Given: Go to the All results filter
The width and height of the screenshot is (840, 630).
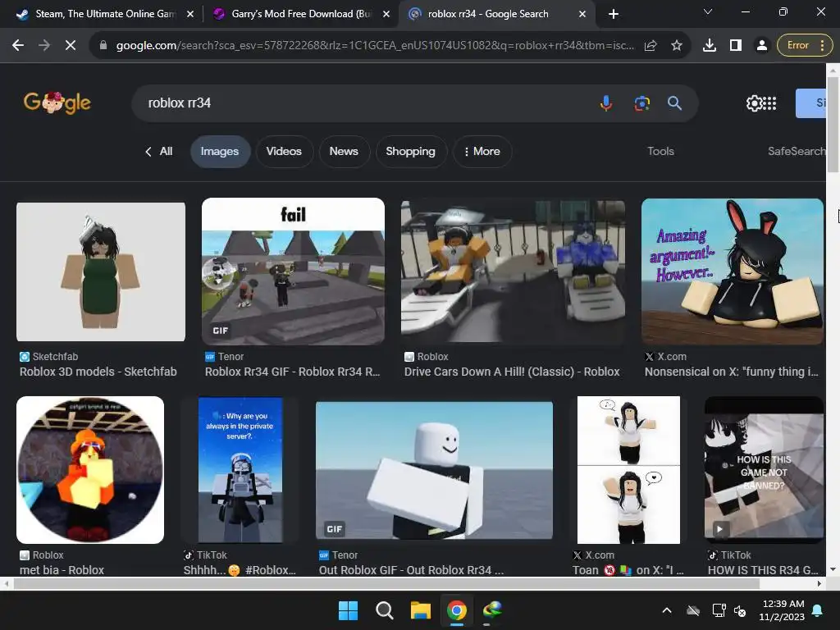Looking at the screenshot, I should click(x=159, y=152).
